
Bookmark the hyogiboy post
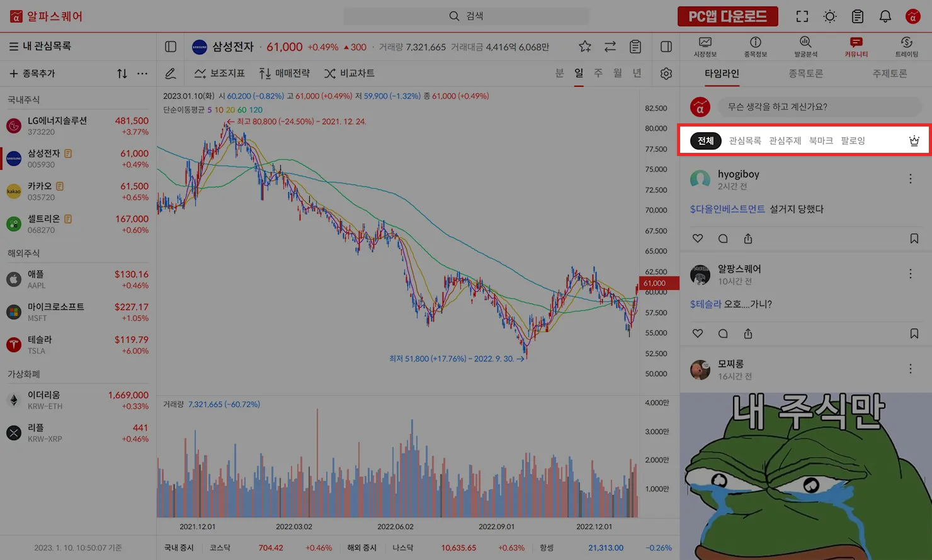point(914,238)
